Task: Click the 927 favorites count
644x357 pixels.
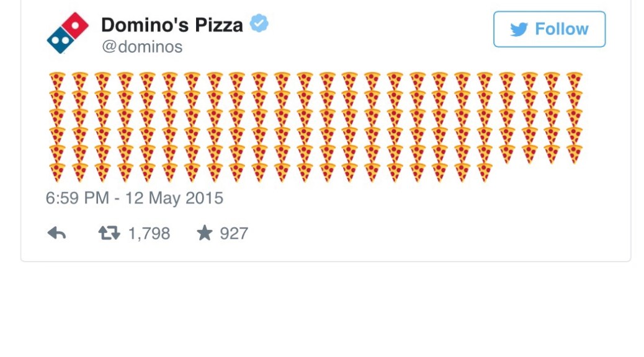Action: 234,234
